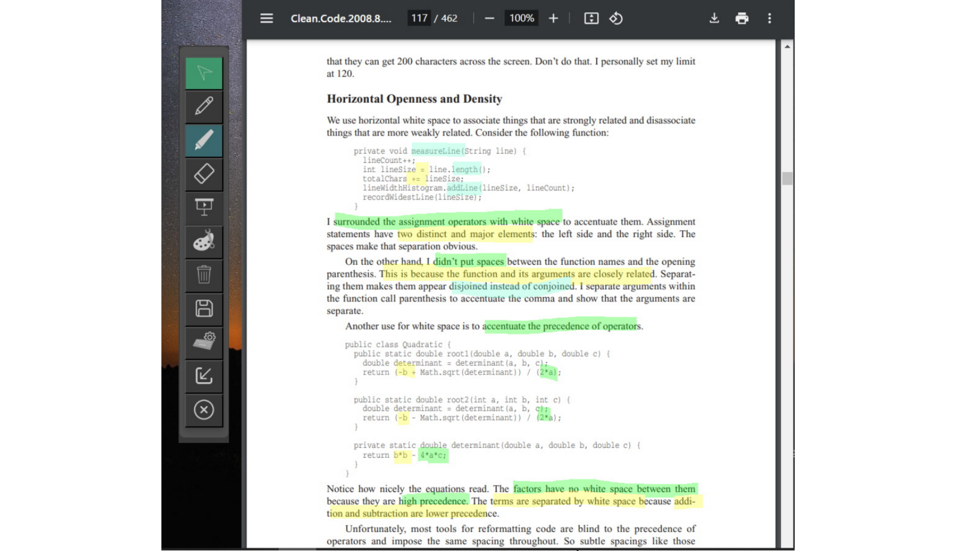Screen dimensions: 980x551
Task: Select the cursor pointer tool
Action: 204,73
